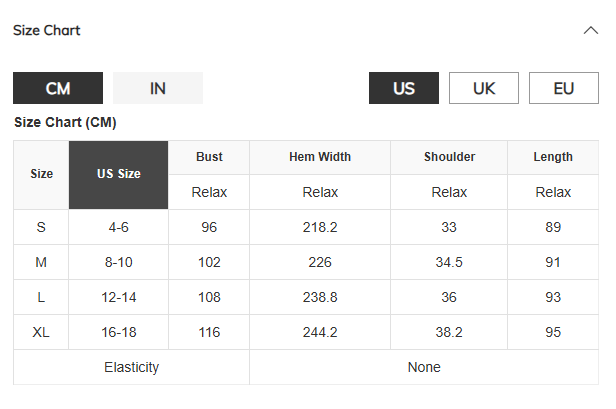
Task: Click the US Size column header
Action: [119, 174]
